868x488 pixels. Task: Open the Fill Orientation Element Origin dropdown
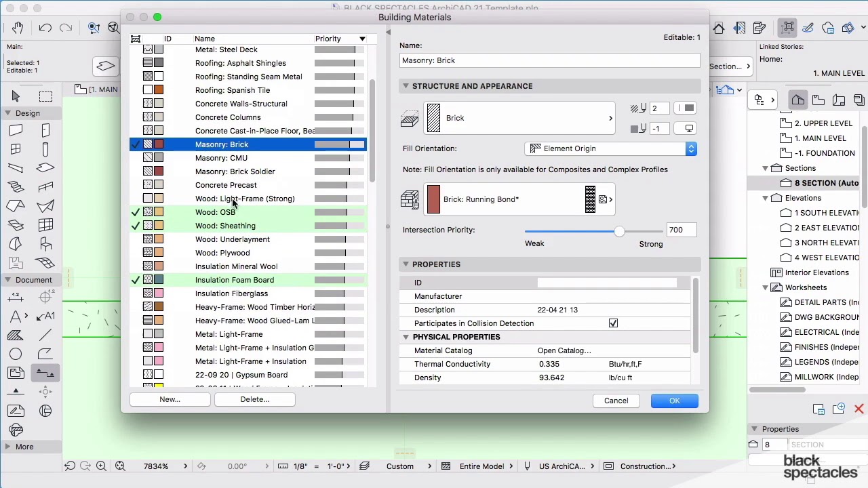click(x=612, y=148)
